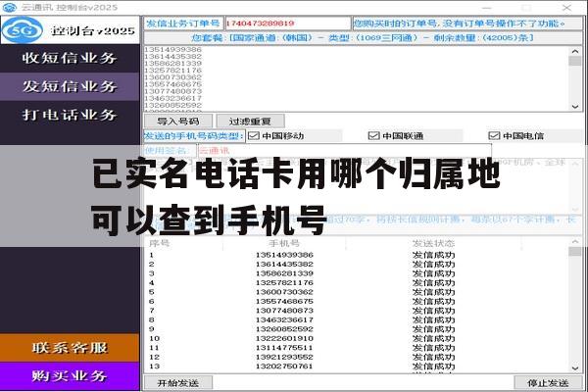
Task: Click 发信成功 status in row 13
Action: [x=433, y=367]
